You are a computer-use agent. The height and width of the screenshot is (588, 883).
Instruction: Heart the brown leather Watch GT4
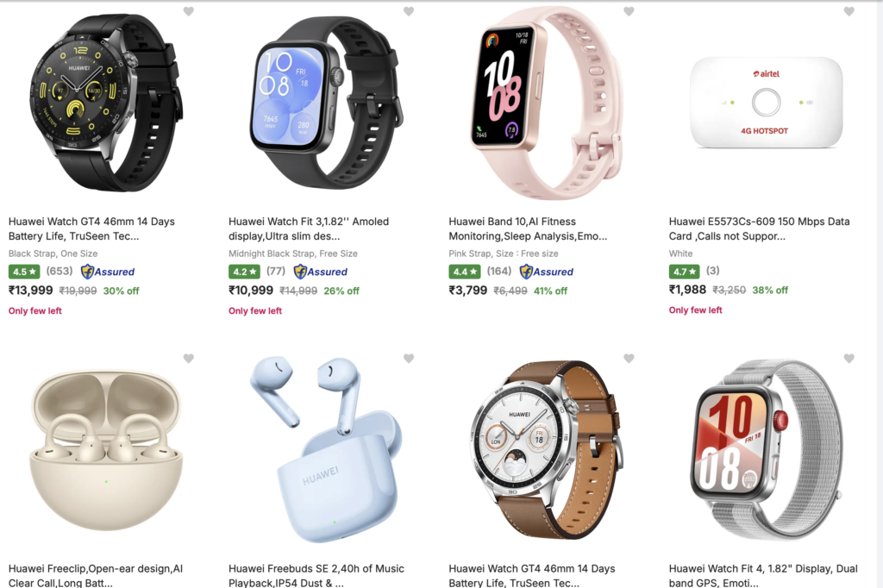[629, 358]
